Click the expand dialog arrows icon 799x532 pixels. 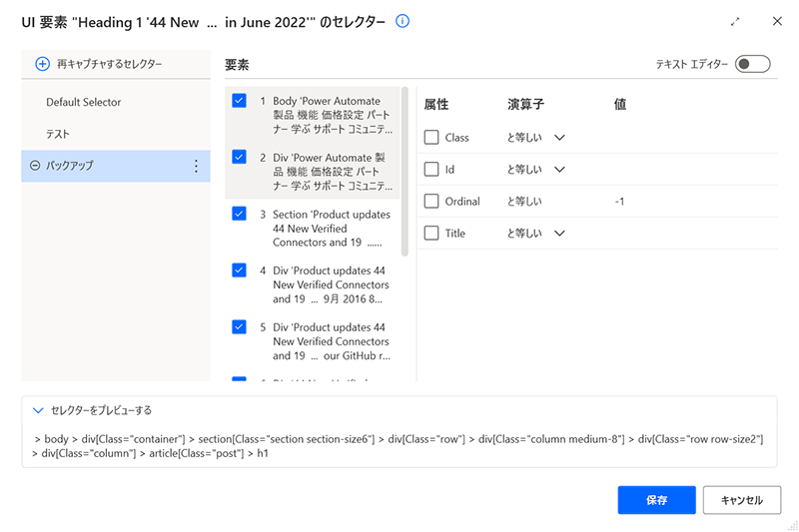(736, 21)
